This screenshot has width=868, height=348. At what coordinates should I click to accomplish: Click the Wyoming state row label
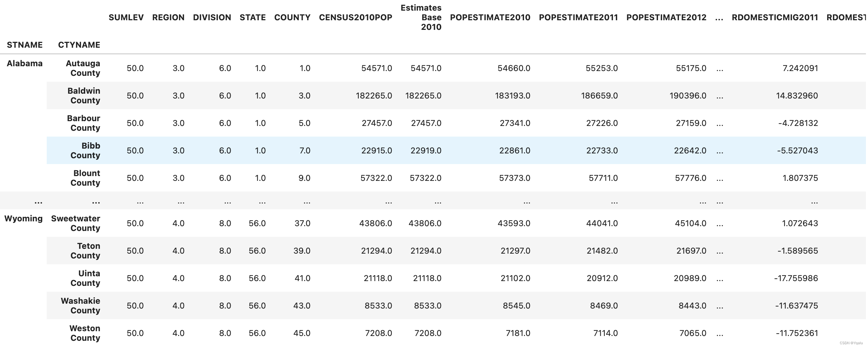pos(23,219)
